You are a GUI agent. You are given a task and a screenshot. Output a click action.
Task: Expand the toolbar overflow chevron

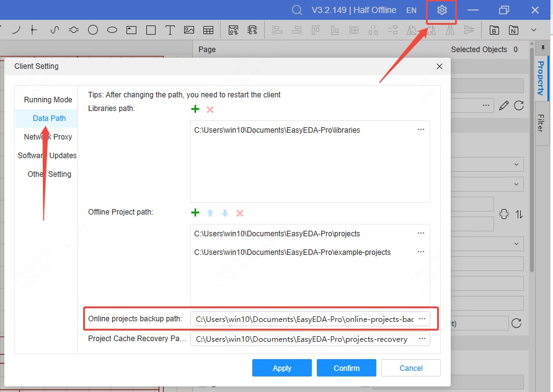[534, 30]
